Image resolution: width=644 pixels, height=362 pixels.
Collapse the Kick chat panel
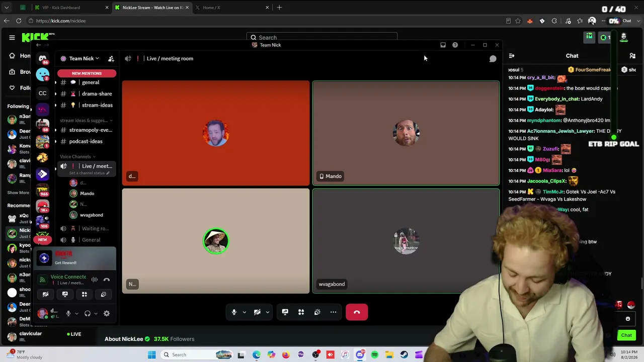pyautogui.click(x=511, y=56)
